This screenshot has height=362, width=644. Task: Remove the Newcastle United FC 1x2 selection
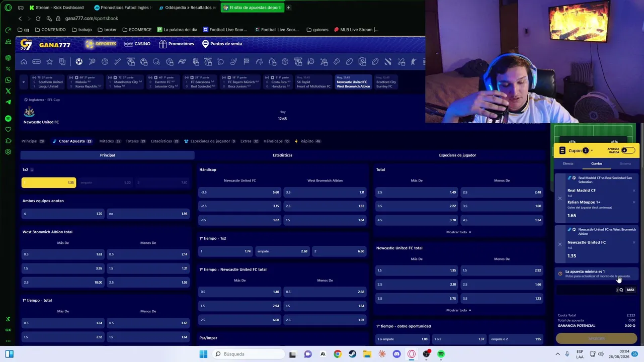click(634, 242)
